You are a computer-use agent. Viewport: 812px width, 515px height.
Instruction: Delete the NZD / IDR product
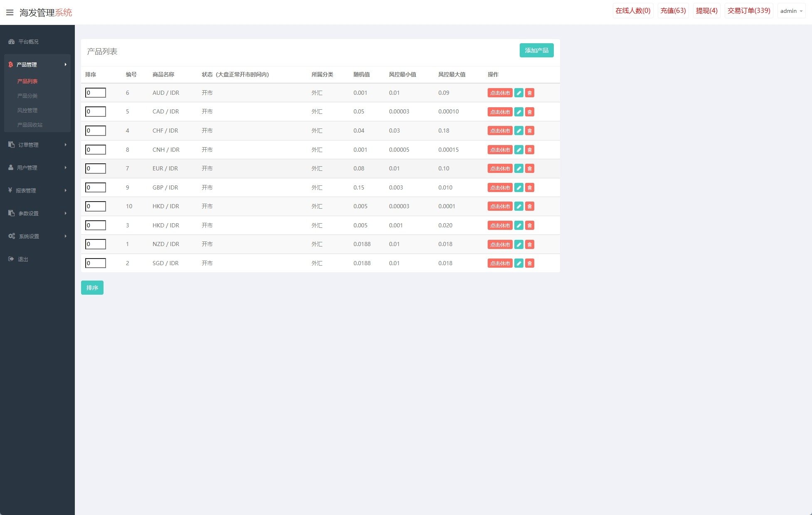529,244
